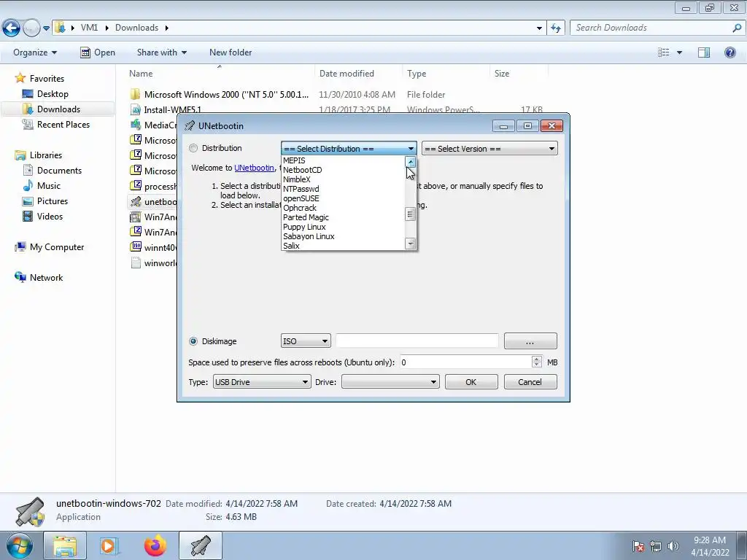Click the volume icon in system tray
747x560 pixels.
[x=673, y=546]
